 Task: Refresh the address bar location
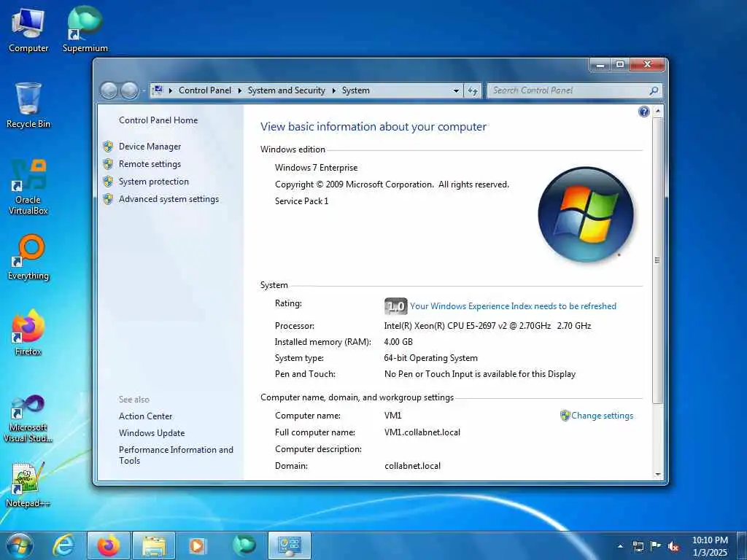coord(473,90)
